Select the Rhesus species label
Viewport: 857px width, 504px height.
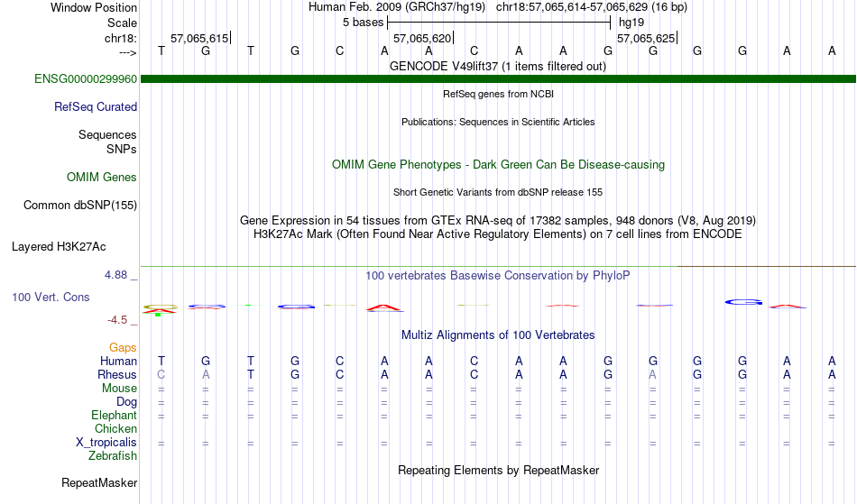[x=117, y=375]
